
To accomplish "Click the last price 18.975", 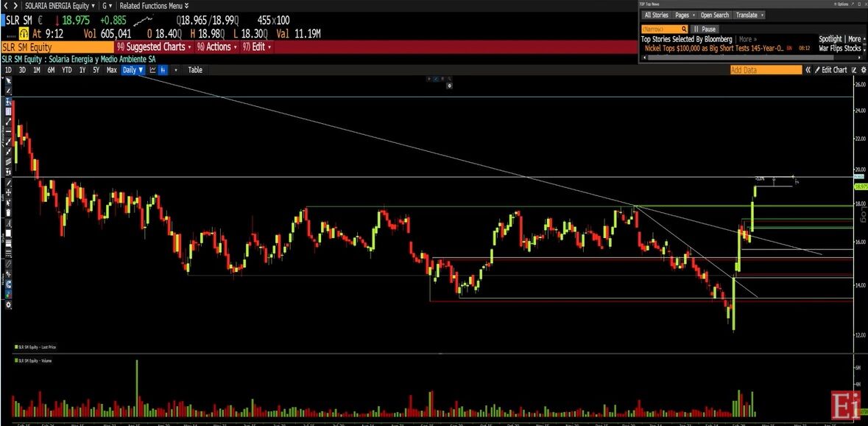I will pos(75,20).
